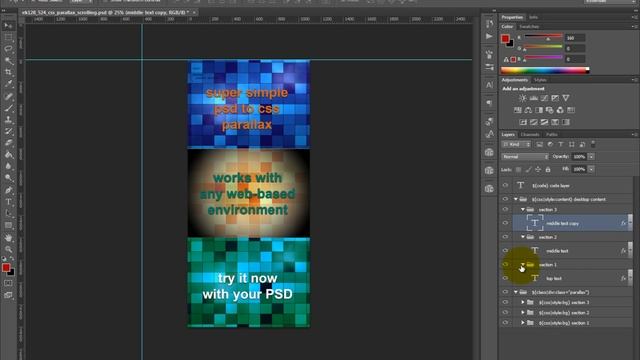
Task: Hide the middle text copy layer
Action: coord(505,223)
